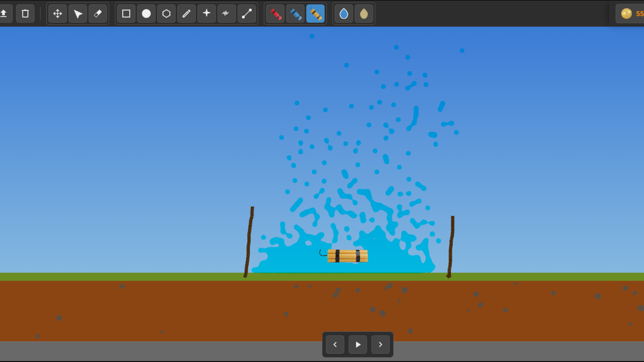Select the Move/Pan tool
Screen dimensions: 644x362
[x=57, y=14]
